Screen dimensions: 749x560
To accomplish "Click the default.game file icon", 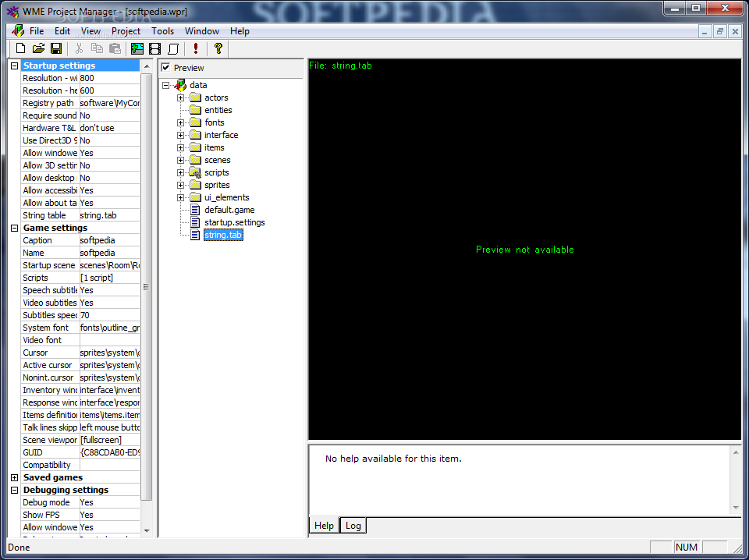I will coord(195,210).
